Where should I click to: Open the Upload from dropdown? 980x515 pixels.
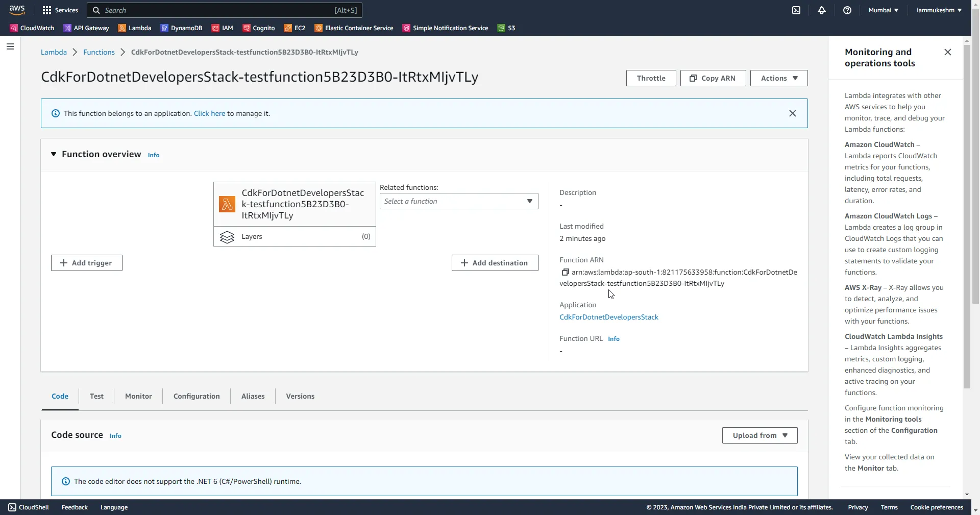click(759, 435)
